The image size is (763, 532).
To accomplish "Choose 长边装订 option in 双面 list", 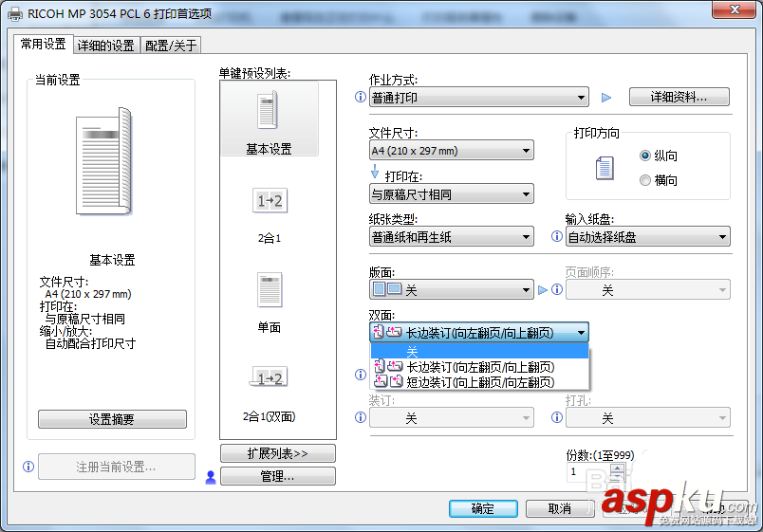I will (x=480, y=366).
